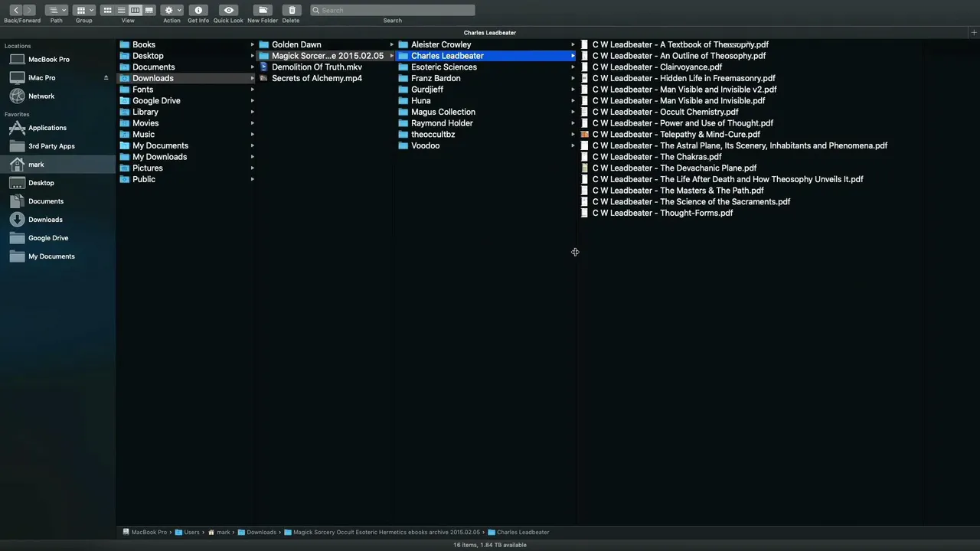Switch to gallery view
Viewport: 980px width, 551px height.
(149, 10)
